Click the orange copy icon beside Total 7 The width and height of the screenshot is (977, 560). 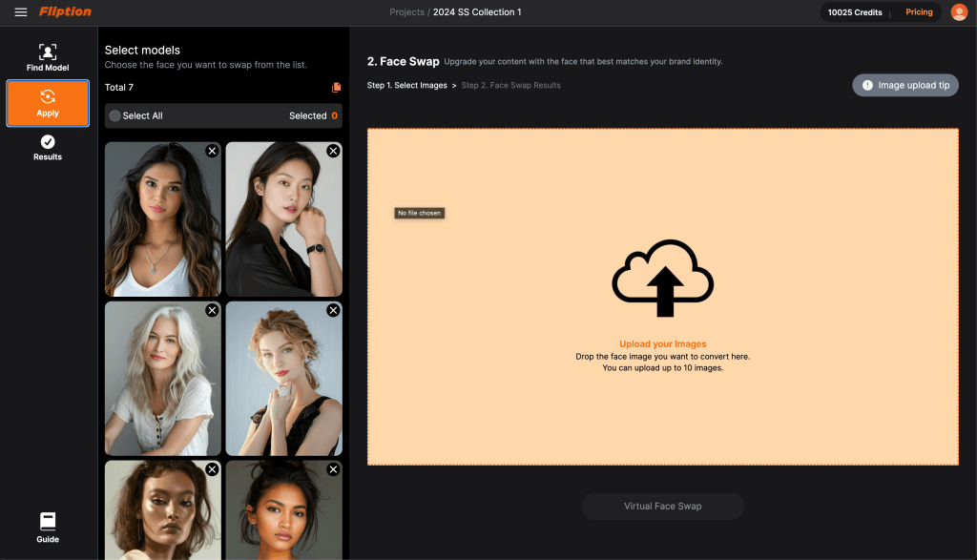[x=336, y=88]
